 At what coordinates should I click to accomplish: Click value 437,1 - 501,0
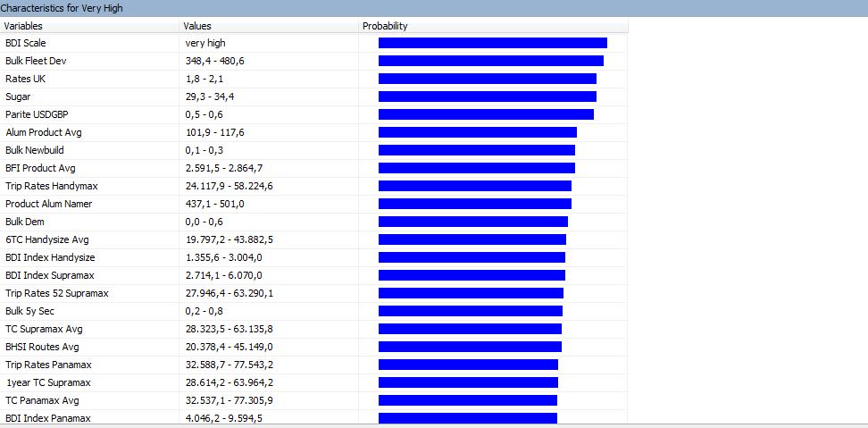tap(215, 204)
